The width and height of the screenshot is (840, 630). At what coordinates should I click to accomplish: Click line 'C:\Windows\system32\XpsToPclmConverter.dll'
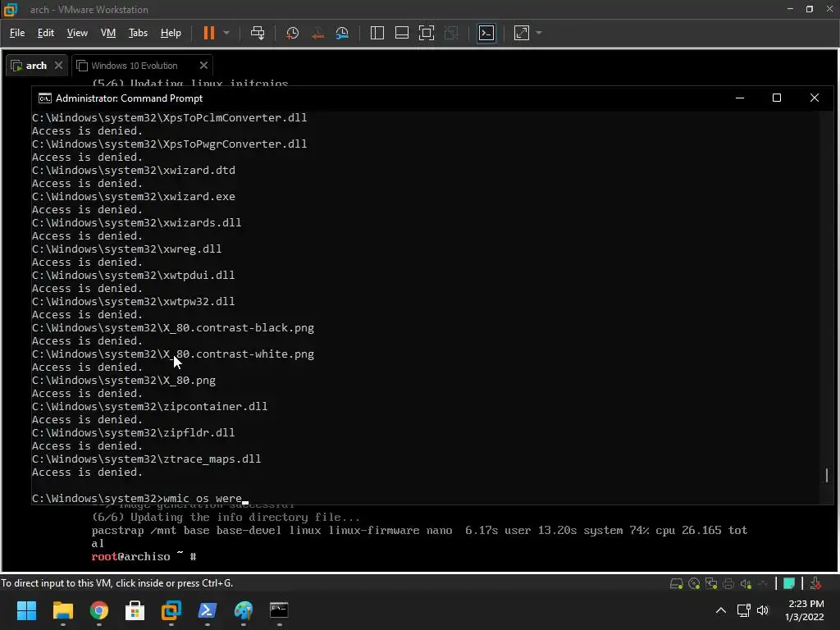coord(169,118)
